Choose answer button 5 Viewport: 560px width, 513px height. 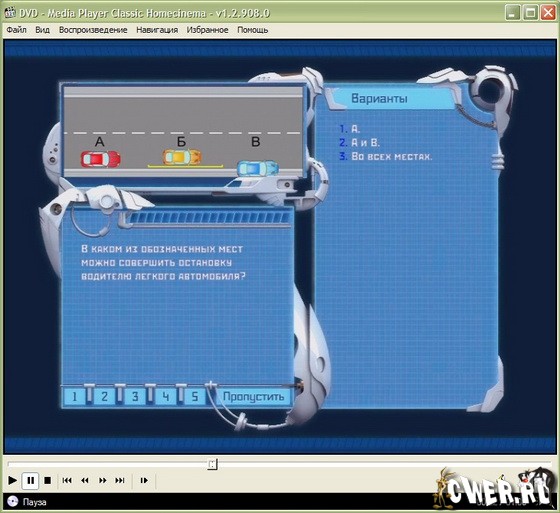(195, 397)
